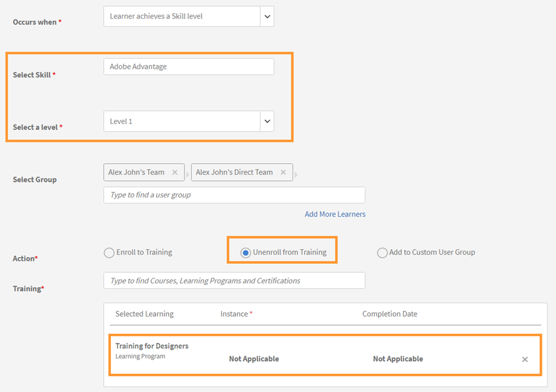Delete Training for Designers from selected learning
Image resolution: width=556 pixels, height=392 pixels.
click(525, 359)
